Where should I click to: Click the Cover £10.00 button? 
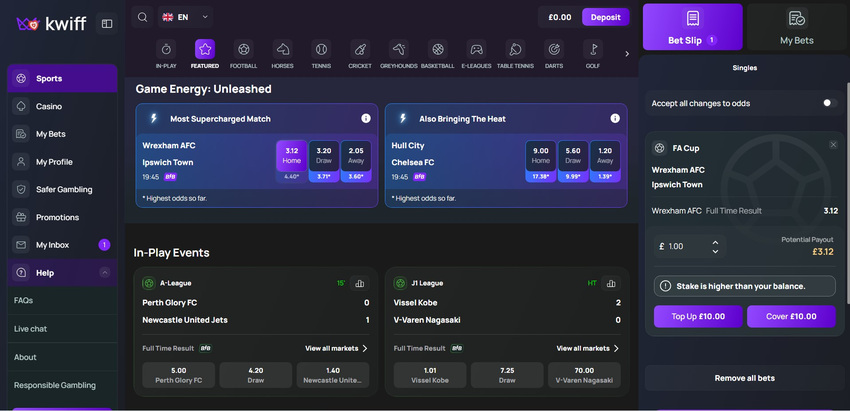pos(791,316)
